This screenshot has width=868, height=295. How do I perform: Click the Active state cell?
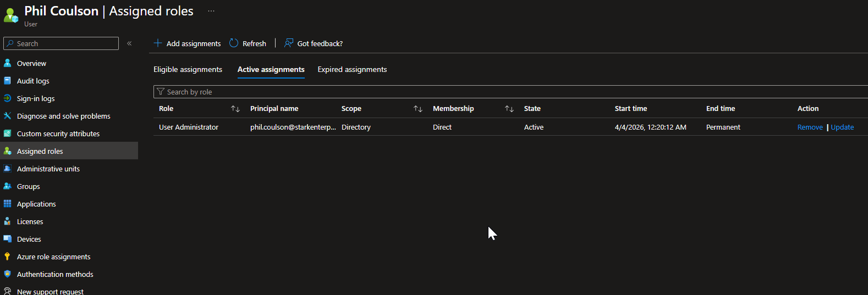point(534,127)
